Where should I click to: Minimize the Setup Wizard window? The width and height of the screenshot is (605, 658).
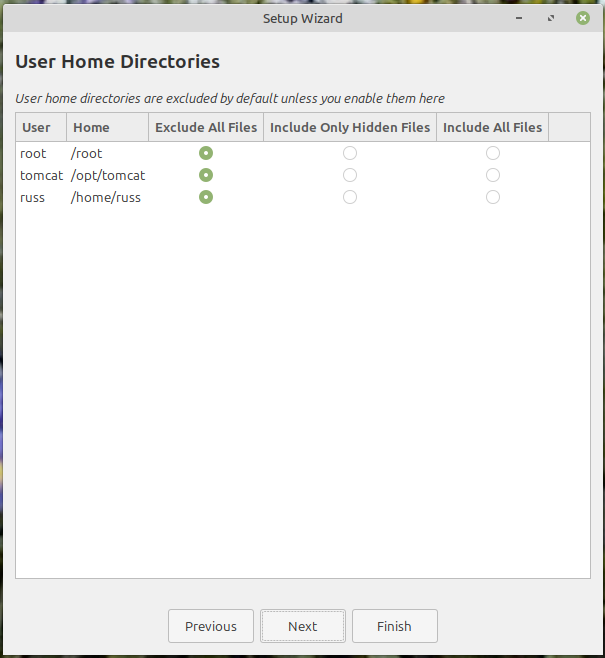pyautogui.click(x=518, y=18)
